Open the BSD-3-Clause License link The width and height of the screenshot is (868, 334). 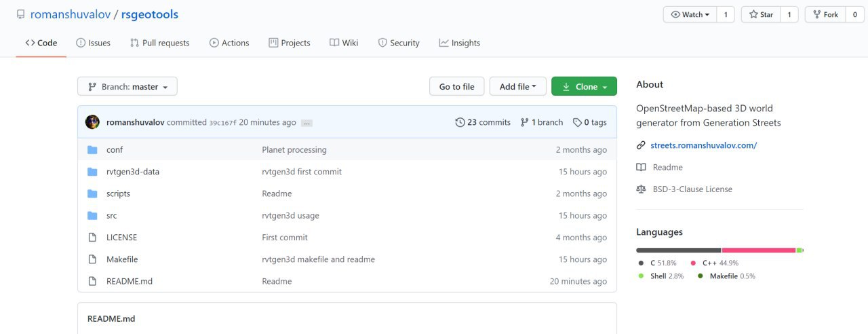coord(692,189)
